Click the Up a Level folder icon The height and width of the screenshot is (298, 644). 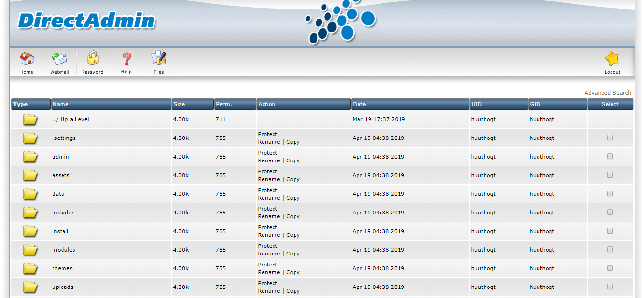(x=31, y=119)
